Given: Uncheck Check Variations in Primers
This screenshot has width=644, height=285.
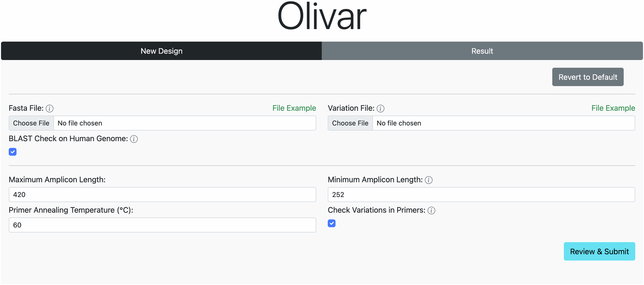Looking at the screenshot, I should (331, 223).
